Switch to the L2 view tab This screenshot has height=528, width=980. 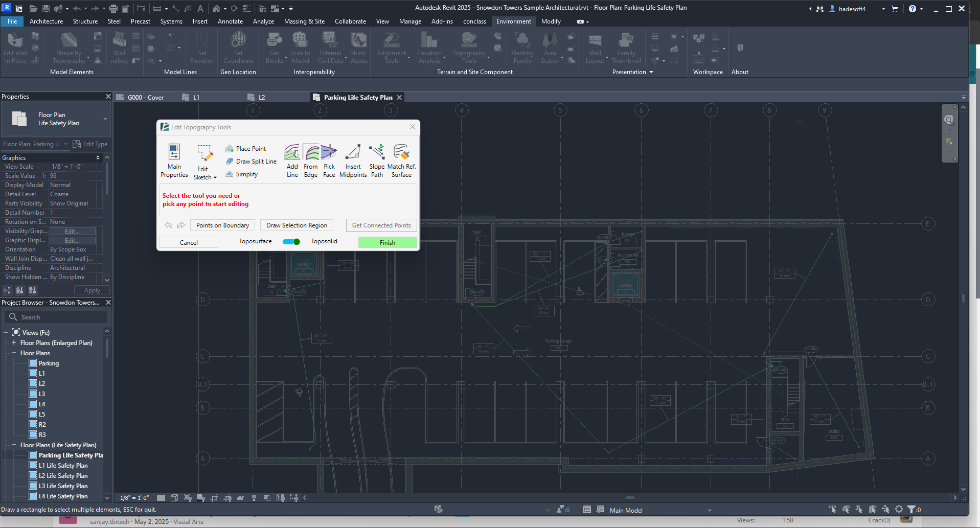click(x=262, y=97)
